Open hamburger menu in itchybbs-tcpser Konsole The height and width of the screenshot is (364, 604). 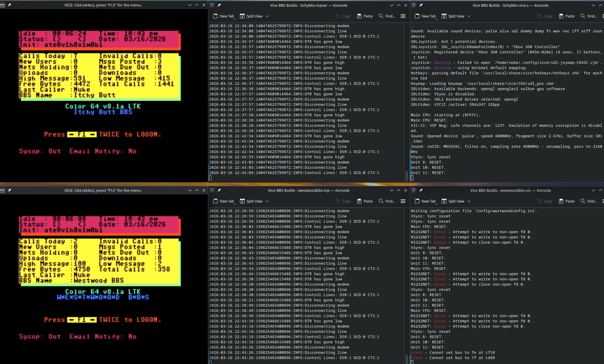click(403, 16)
